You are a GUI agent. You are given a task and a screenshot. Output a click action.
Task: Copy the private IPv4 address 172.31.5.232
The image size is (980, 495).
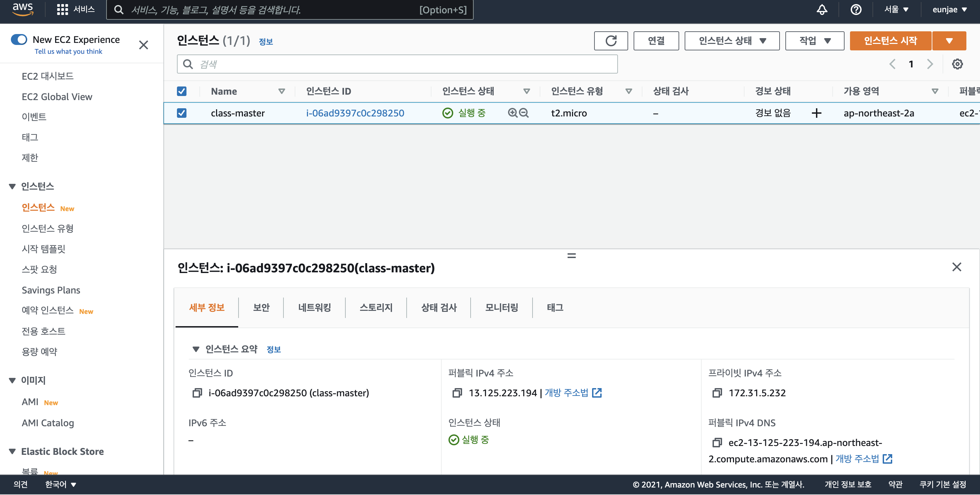717,393
